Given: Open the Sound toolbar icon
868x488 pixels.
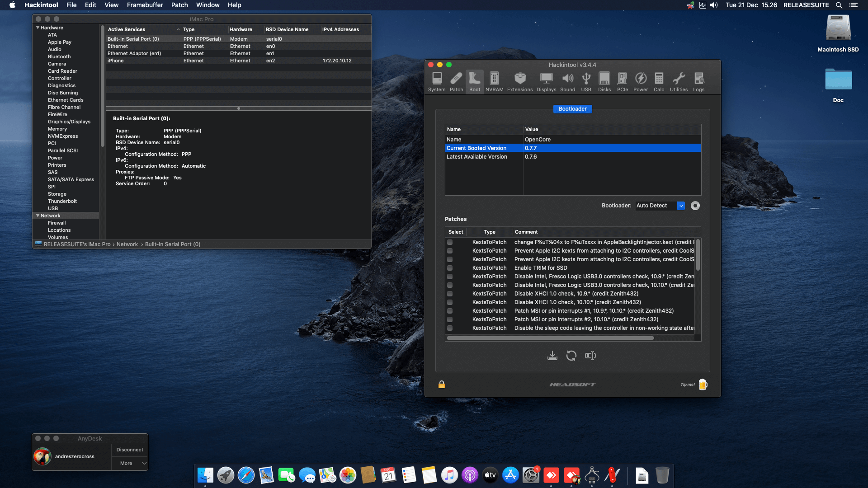Looking at the screenshot, I should tap(567, 82).
